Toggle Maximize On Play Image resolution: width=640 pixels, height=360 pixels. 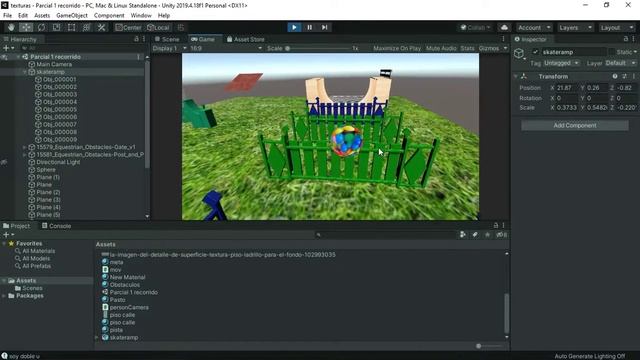coord(397,48)
